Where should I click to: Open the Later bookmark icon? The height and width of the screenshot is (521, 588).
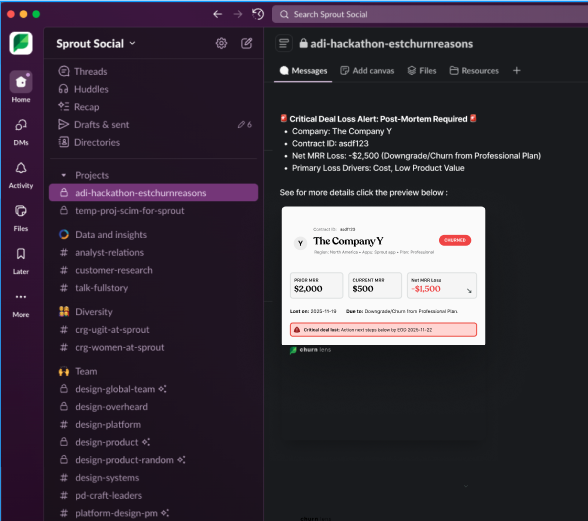coord(21,261)
